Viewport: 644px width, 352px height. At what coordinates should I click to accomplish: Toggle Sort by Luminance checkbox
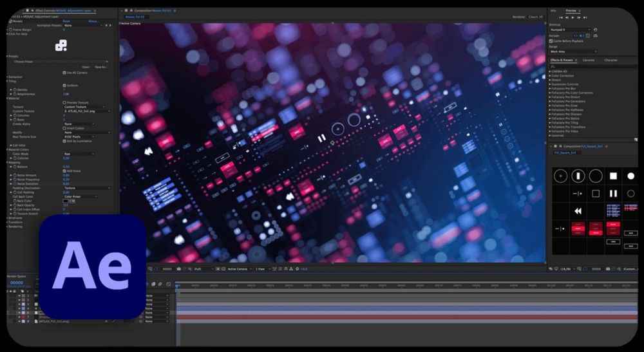pyautogui.click(x=64, y=141)
